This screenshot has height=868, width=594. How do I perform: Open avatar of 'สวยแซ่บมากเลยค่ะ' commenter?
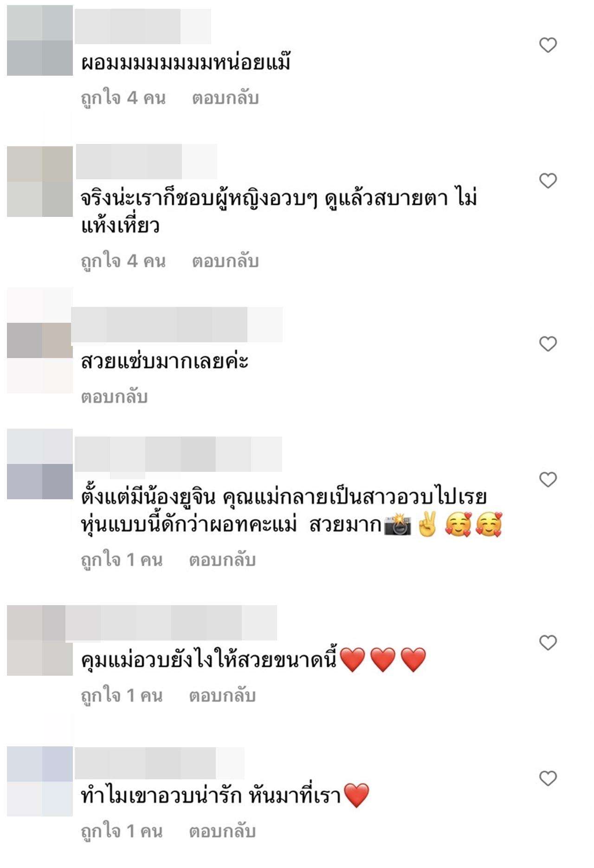click(x=40, y=340)
